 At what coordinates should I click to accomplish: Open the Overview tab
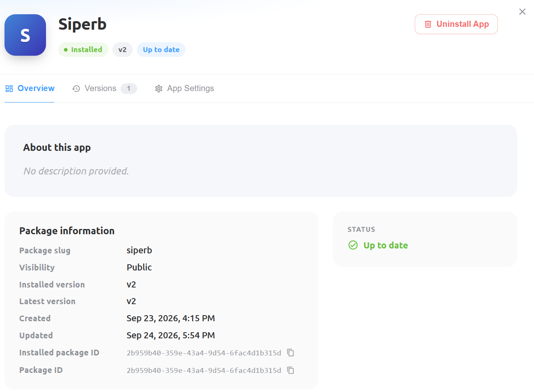(x=30, y=88)
